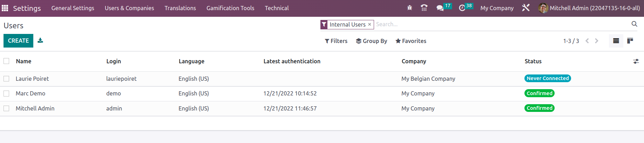
Task: Open the VoIP phone icon
Action: click(424, 8)
